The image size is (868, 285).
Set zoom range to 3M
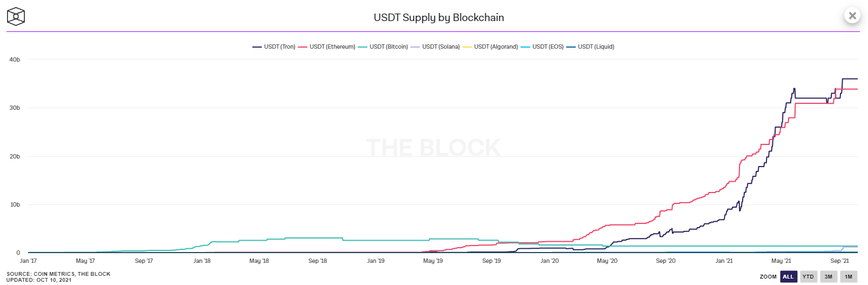pyautogui.click(x=829, y=277)
